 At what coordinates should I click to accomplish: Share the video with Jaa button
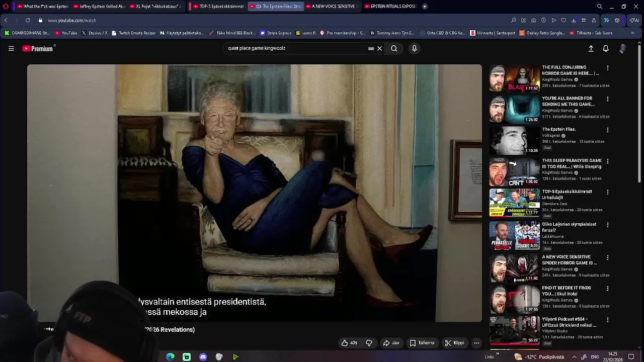[391, 343]
